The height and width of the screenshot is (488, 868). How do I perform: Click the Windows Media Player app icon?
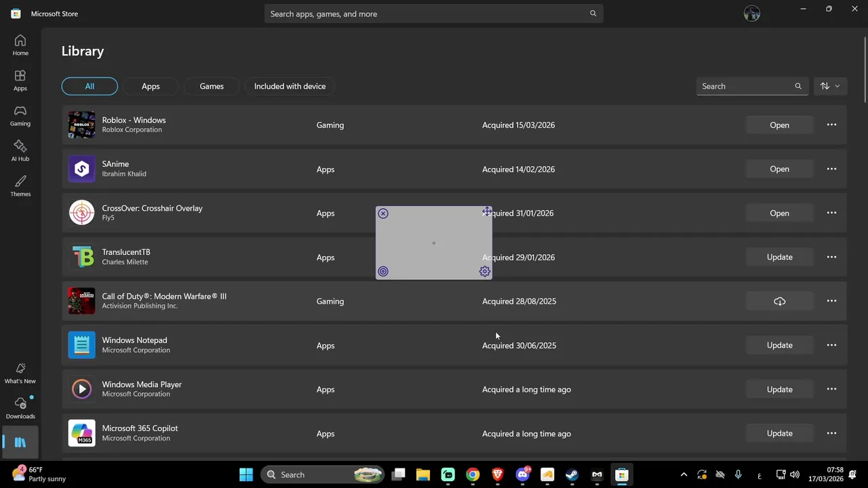[x=81, y=389]
